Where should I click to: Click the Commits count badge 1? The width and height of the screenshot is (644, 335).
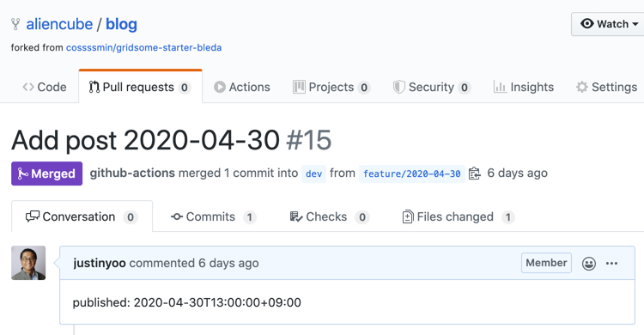pyautogui.click(x=250, y=217)
